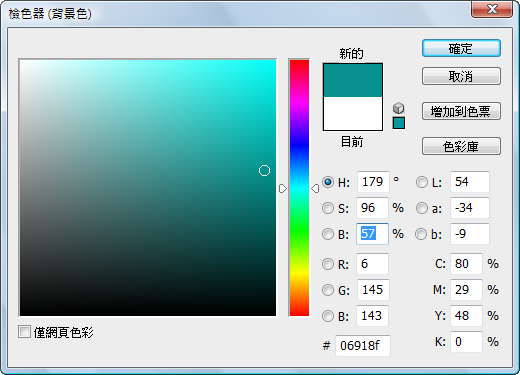Click the M field showing 29

pos(466,290)
